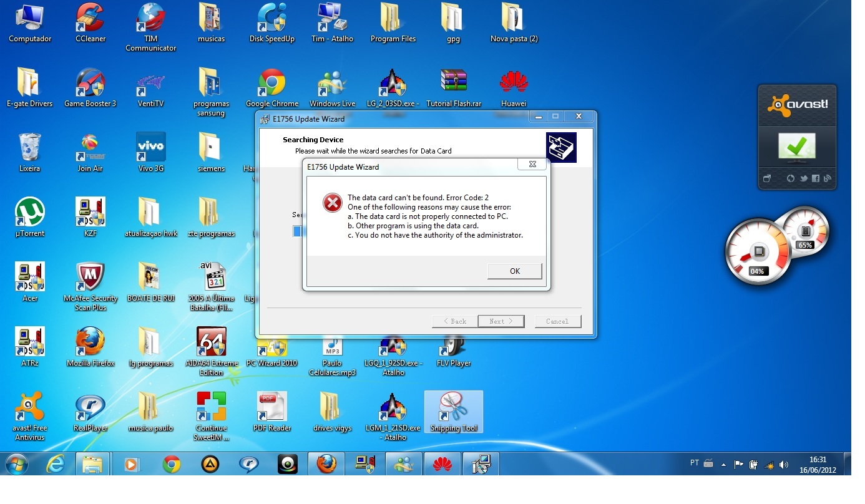Click the volume speaker tray icon
Screen dimensions: 865x504
[784, 465]
